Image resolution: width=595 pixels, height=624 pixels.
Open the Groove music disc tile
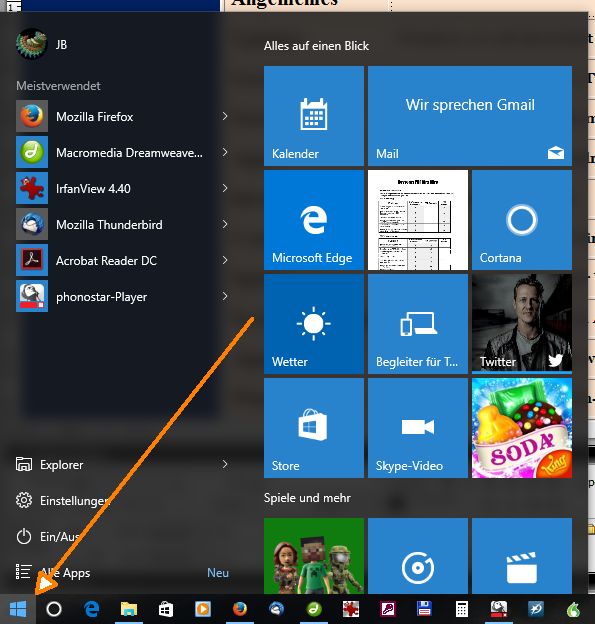[x=418, y=556]
